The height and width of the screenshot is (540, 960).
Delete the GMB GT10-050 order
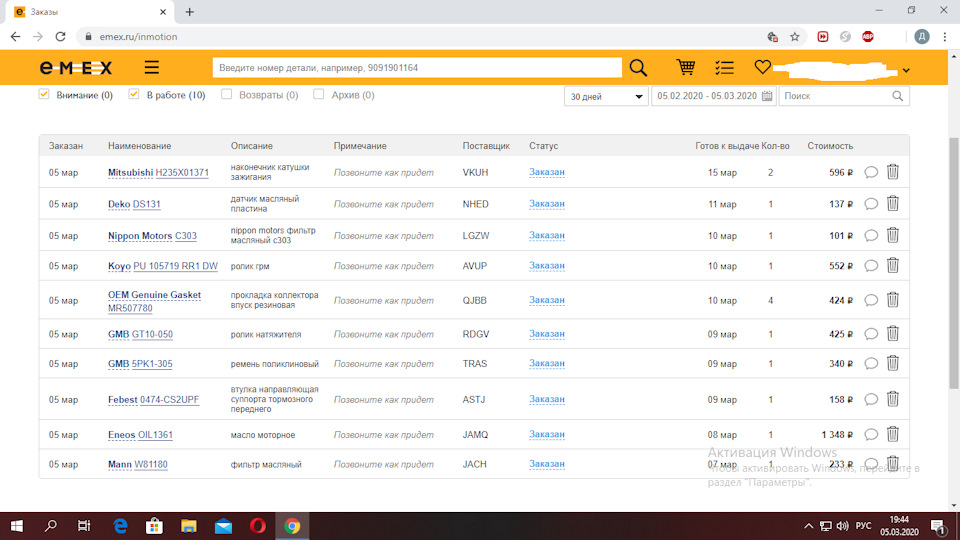[x=893, y=334]
